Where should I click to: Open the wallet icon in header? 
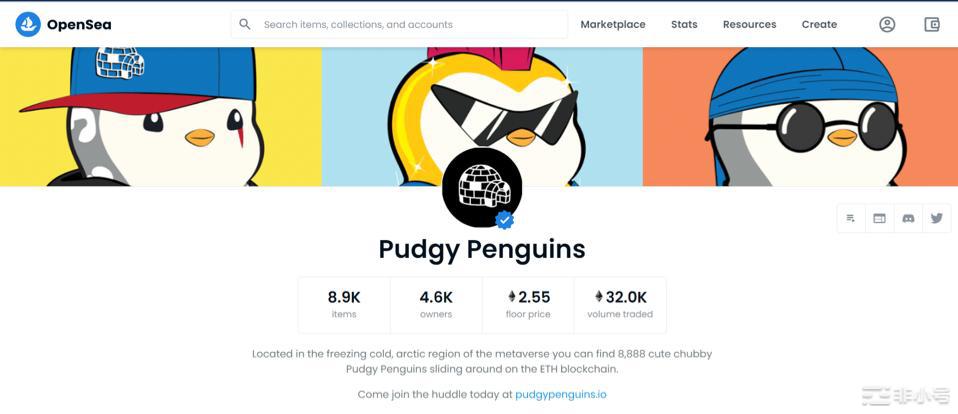tap(932, 24)
